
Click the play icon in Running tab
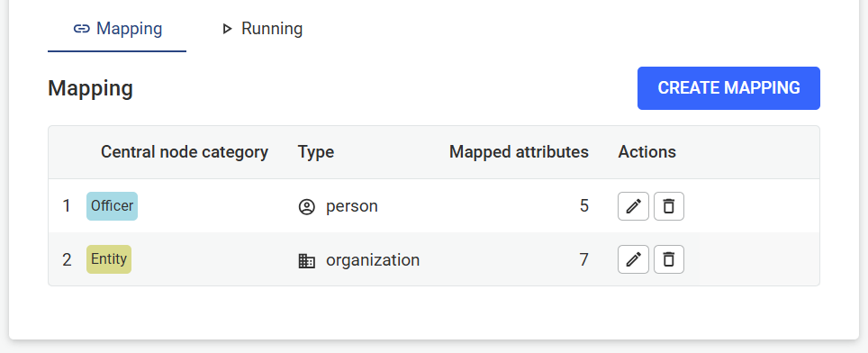(227, 29)
